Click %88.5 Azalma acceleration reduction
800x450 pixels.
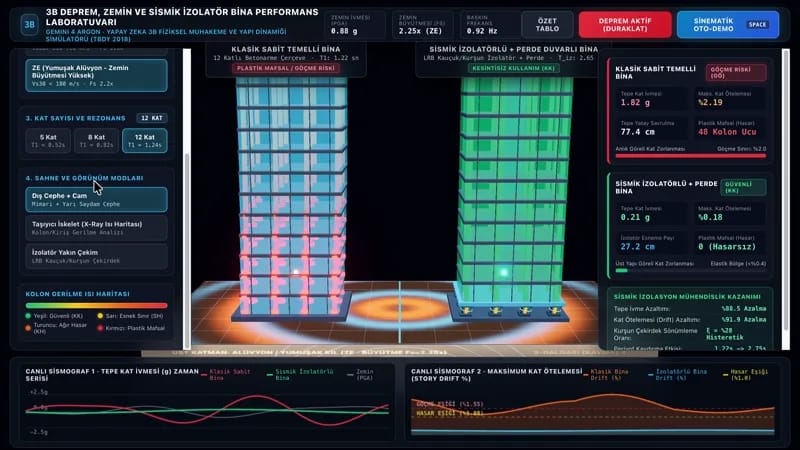pos(743,309)
